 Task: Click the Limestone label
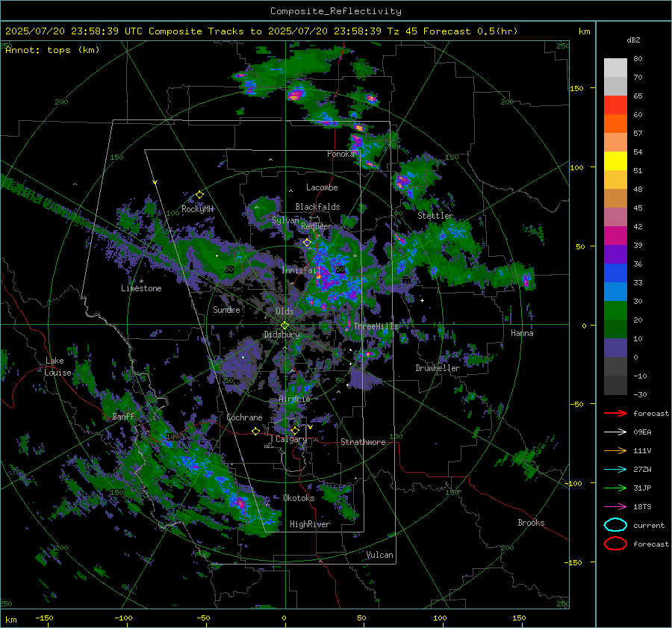click(x=141, y=288)
